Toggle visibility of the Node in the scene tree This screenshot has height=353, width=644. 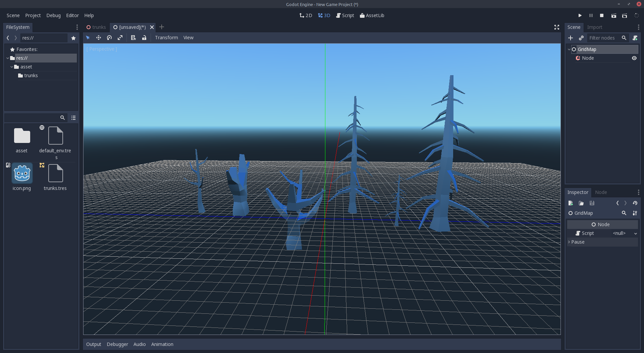[635, 58]
